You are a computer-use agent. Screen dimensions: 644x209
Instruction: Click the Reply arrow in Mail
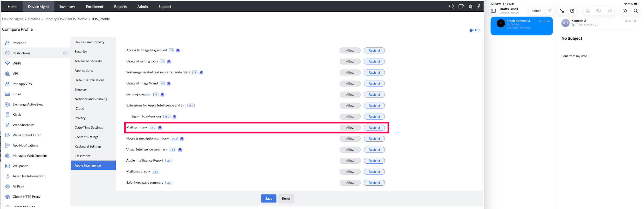coord(588,11)
